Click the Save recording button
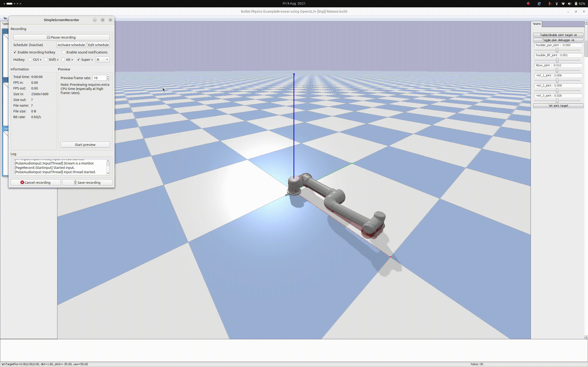This screenshot has width=588, height=367. [87, 182]
